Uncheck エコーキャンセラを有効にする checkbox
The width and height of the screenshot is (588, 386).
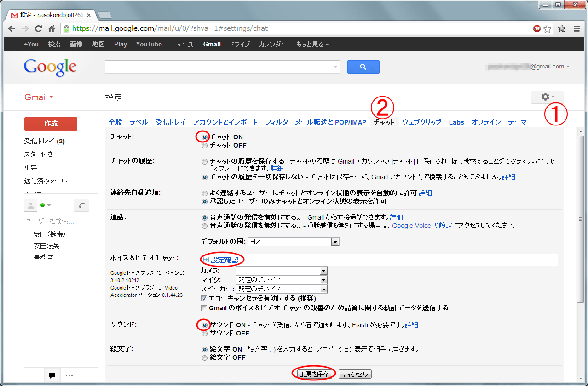(204, 298)
